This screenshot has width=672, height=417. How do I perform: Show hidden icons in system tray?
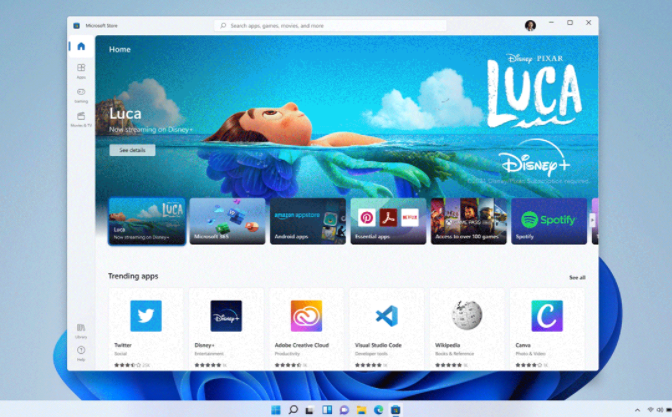pos(637,410)
